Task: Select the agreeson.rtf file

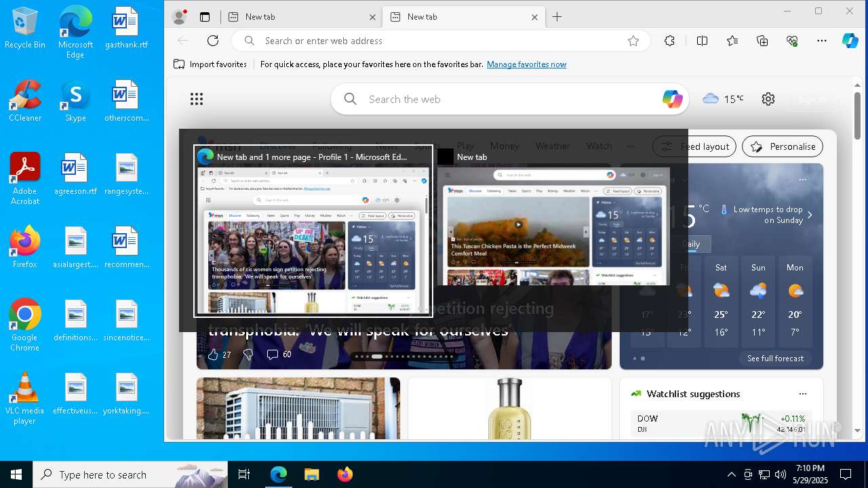Action: [x=75, y=174]
